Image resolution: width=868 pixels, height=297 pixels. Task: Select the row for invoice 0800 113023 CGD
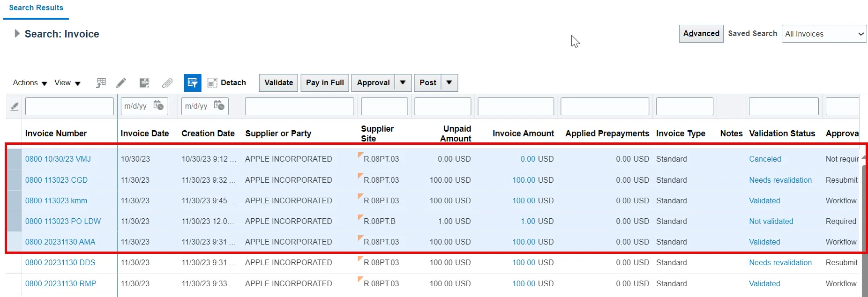tap(14, 180)
